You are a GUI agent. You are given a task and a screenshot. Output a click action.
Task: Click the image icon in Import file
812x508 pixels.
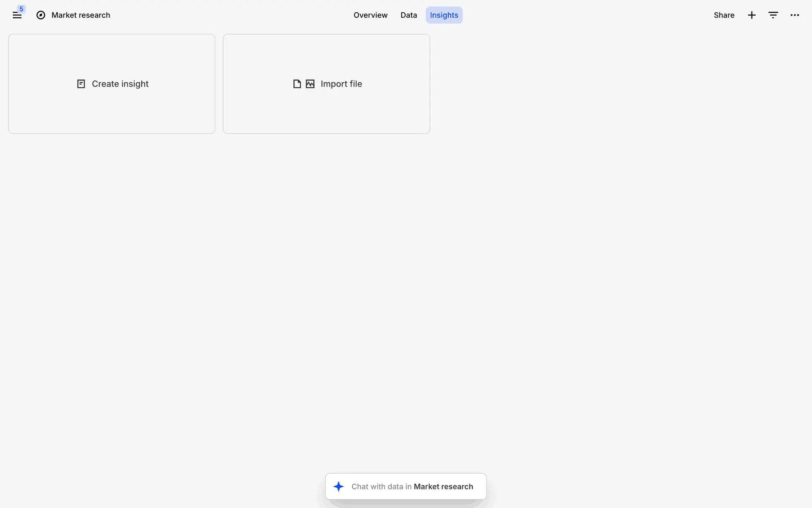[x=310, y=84]
